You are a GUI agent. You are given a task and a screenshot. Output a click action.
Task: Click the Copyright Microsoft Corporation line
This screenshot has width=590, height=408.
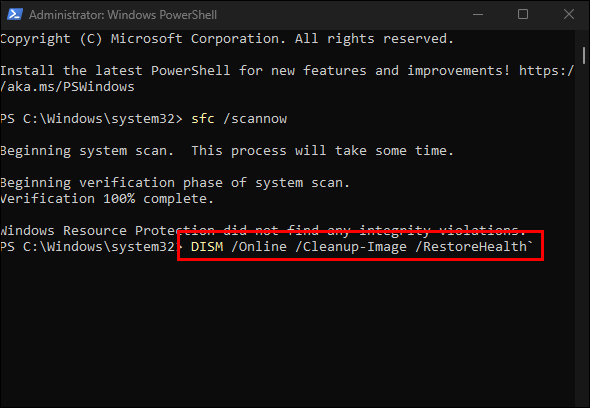[x=227, y=39]
